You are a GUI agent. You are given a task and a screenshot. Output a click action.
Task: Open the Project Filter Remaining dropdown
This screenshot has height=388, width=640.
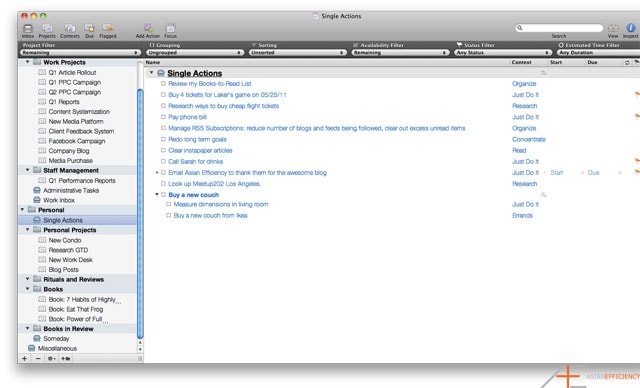point(80,53)
